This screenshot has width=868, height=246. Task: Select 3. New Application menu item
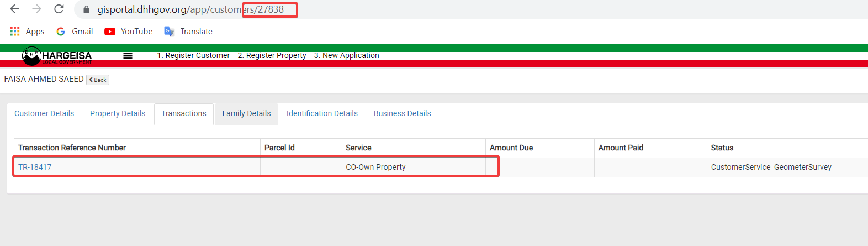tap(347, 55)
